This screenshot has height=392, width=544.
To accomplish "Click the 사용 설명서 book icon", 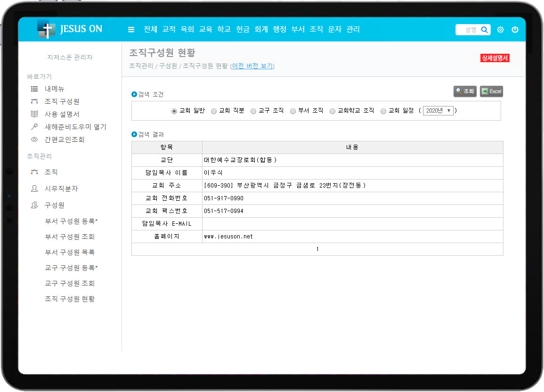I will (34, 114).
